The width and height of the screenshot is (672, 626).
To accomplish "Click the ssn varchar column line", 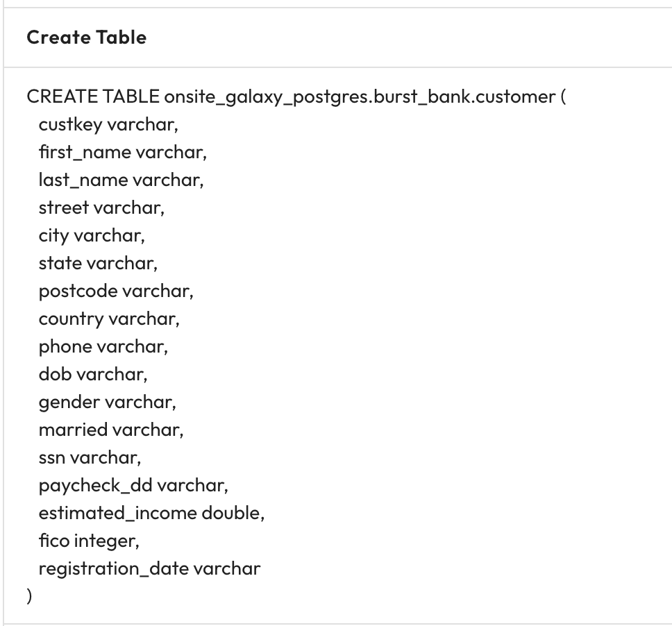I will (x=90, y=457).
